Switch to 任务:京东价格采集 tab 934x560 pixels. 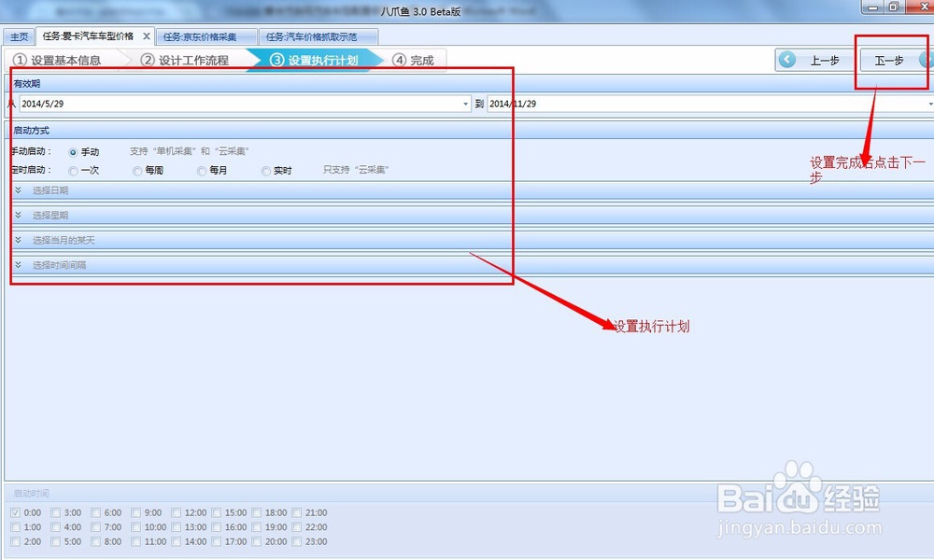tap(206, 37)
